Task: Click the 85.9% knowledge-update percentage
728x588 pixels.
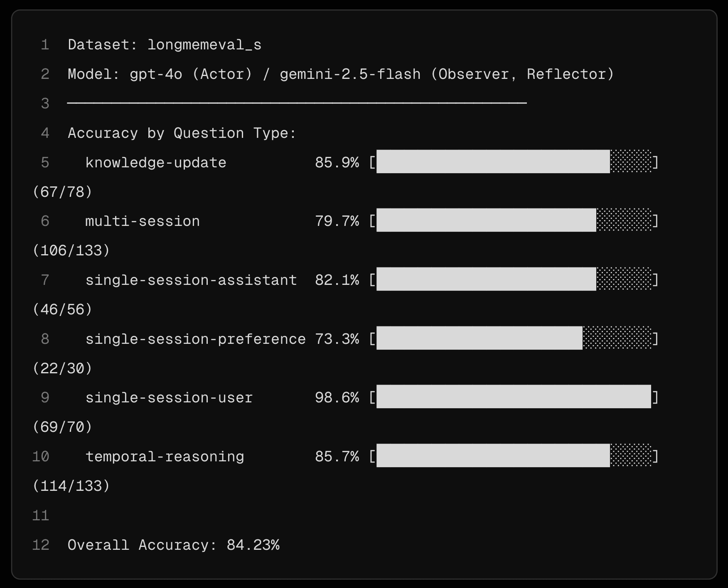Action: (x=337, y=162)
